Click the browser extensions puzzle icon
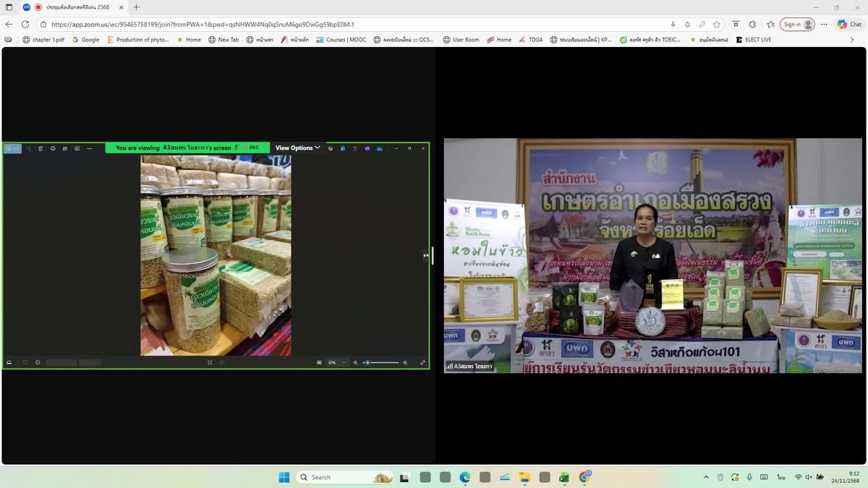 point(752,24)
